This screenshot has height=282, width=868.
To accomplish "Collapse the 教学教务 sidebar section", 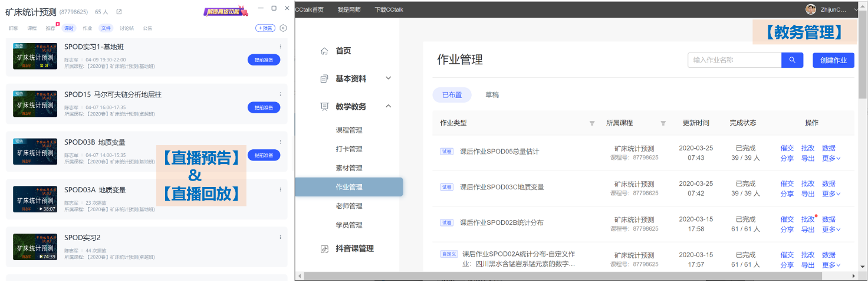I will pyautogui.click(x=388, y=107).
